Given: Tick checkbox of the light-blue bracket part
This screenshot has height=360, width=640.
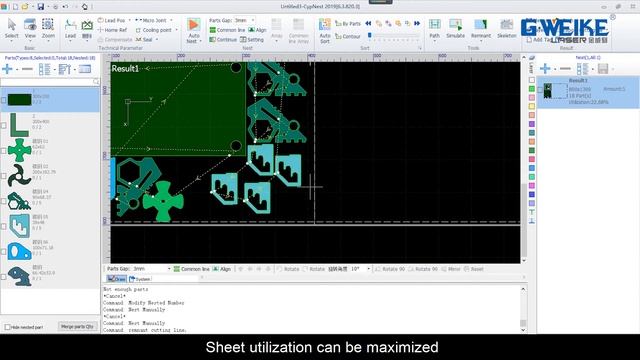Looking at the screenshot, I should [x=4, y=227].
